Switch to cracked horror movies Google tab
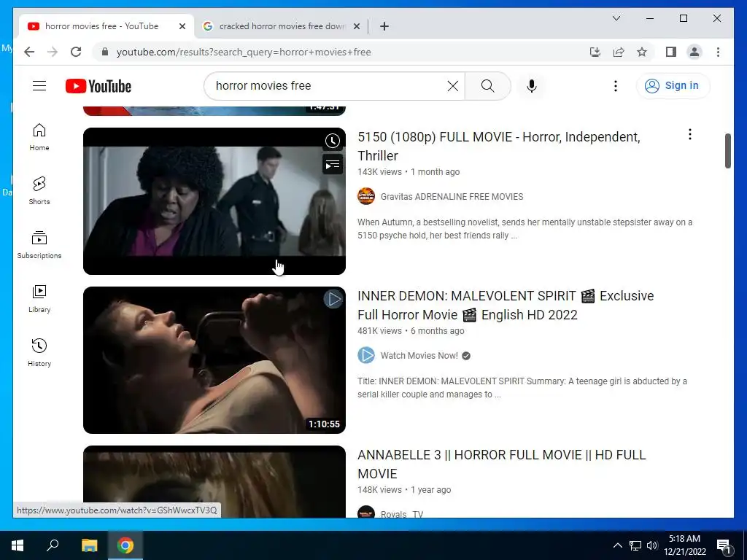This screenshot has width=747, height=560. click(282, 26)
